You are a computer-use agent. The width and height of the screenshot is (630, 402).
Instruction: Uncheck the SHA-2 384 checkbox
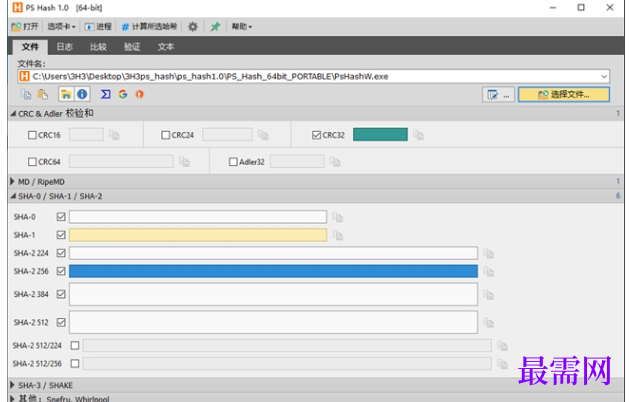tap(61, 294)
